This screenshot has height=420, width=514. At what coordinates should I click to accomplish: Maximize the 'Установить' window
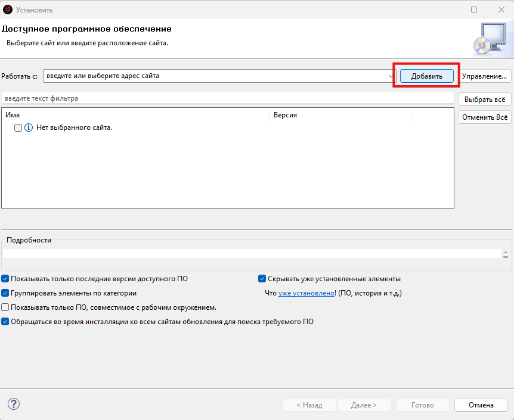(x=474, y=10)
